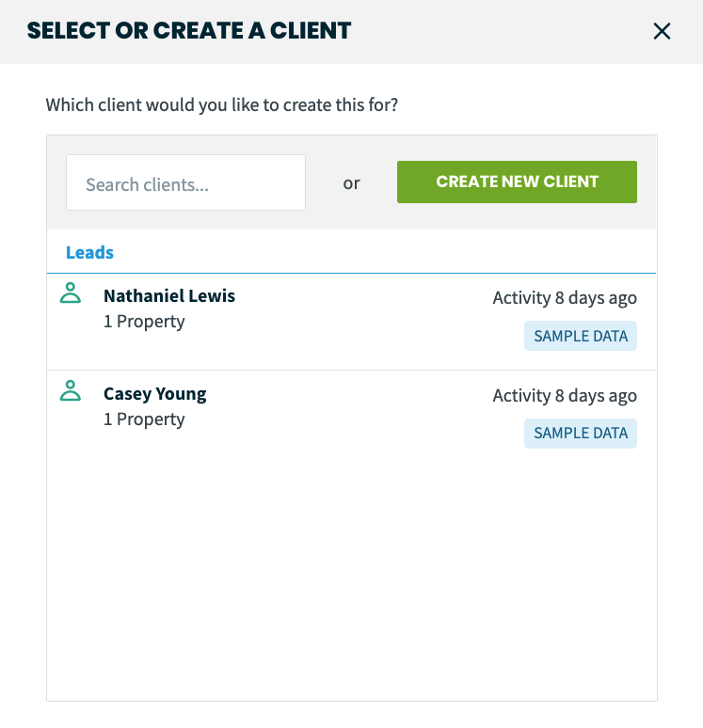Choose the Casey Young lead row

tap(351, 419)
